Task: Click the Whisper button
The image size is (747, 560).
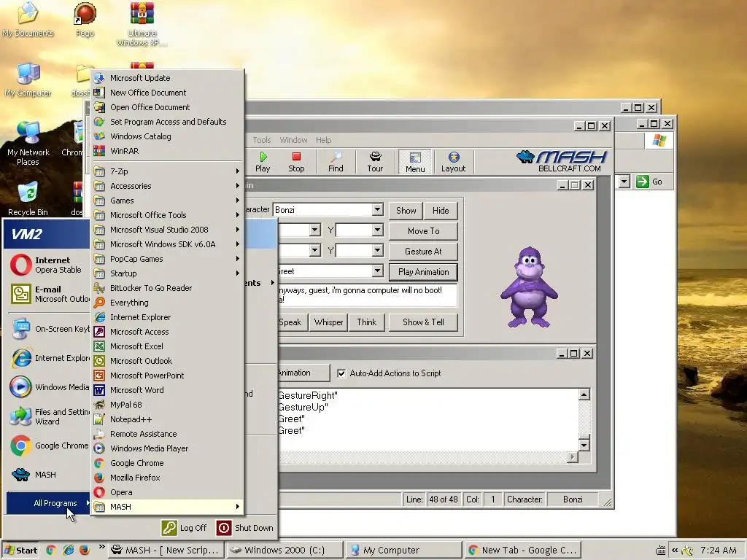Action: click(328, 322)
